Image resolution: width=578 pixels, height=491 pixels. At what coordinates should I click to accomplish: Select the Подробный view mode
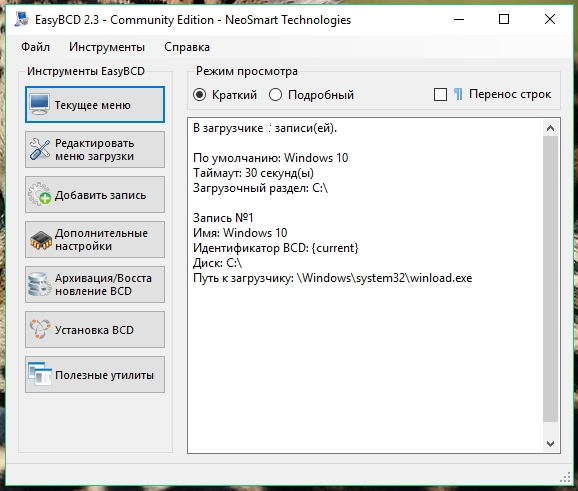pos(275,95)
